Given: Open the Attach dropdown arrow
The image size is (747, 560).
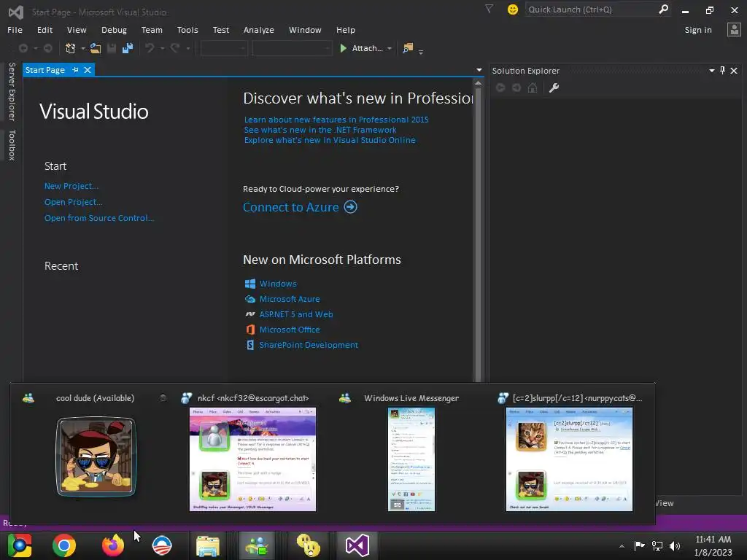Looking at the screenshot, I should [x=390, y=49].
